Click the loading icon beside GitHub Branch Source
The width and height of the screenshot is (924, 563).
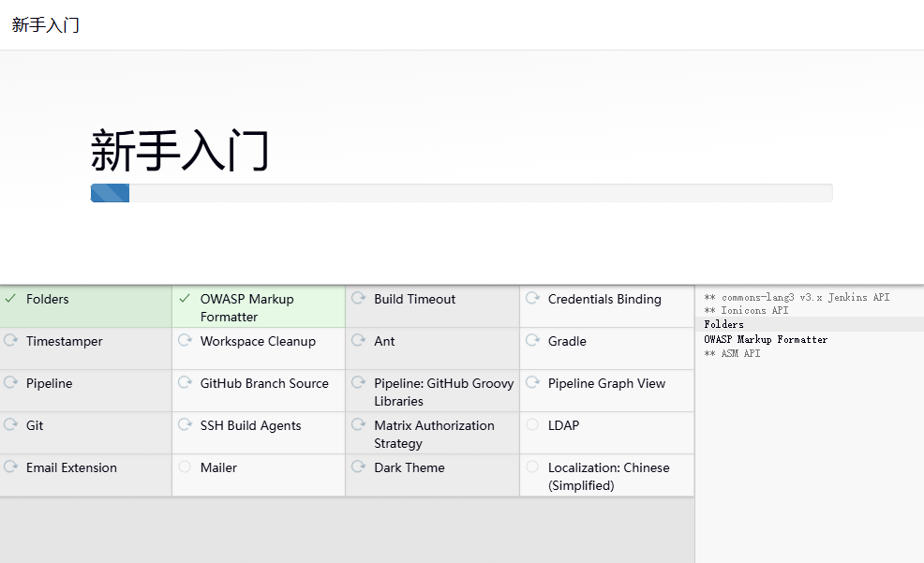point(185,383)
